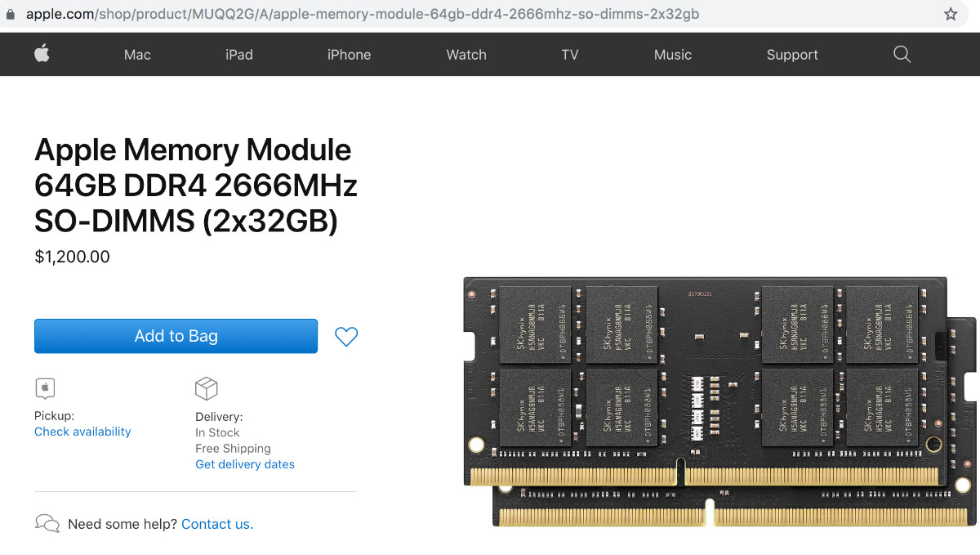Open the Support page

coord(792,55)
